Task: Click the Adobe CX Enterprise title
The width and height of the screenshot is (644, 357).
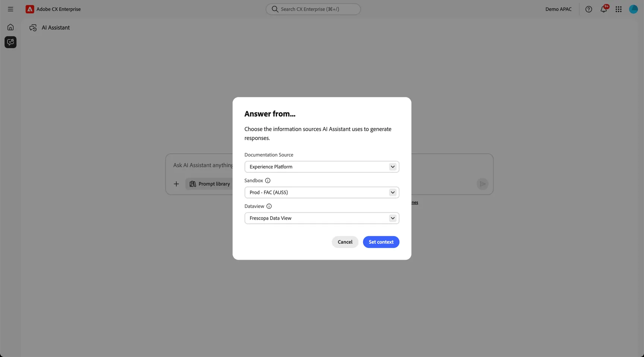Action: 59,9
